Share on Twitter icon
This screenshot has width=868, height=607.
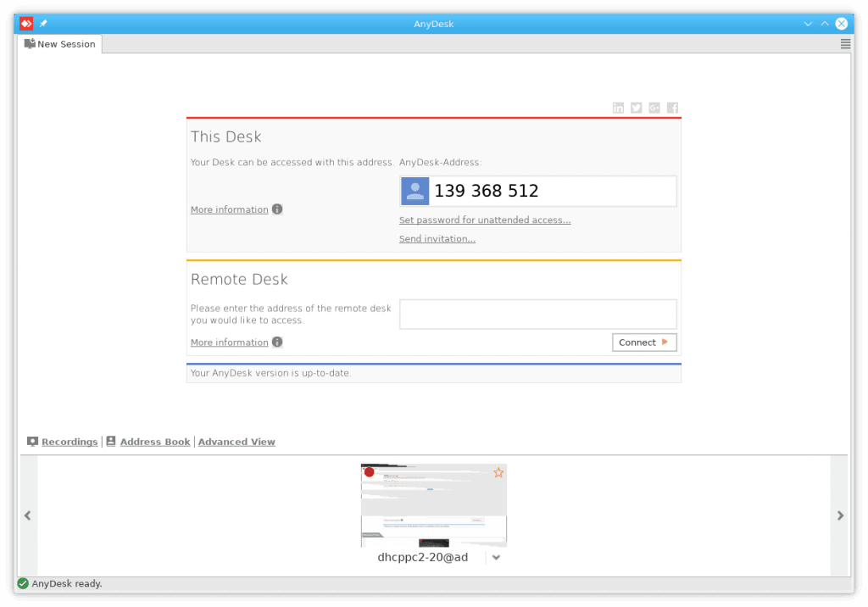637,108
